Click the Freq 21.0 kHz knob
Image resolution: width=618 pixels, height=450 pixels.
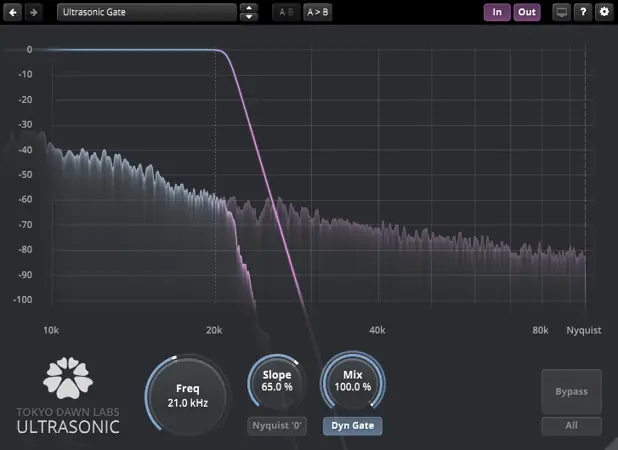click(x=188, y=396)
